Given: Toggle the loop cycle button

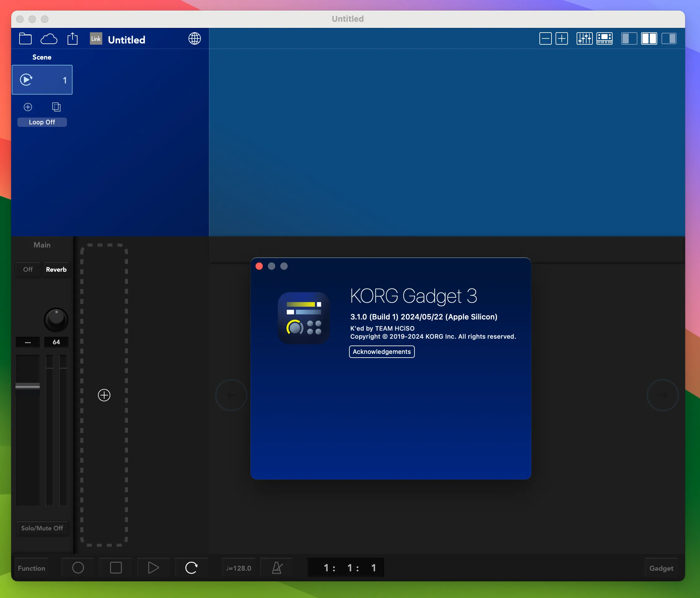Looking at the screenshot, I should click(x=191, y=568).
